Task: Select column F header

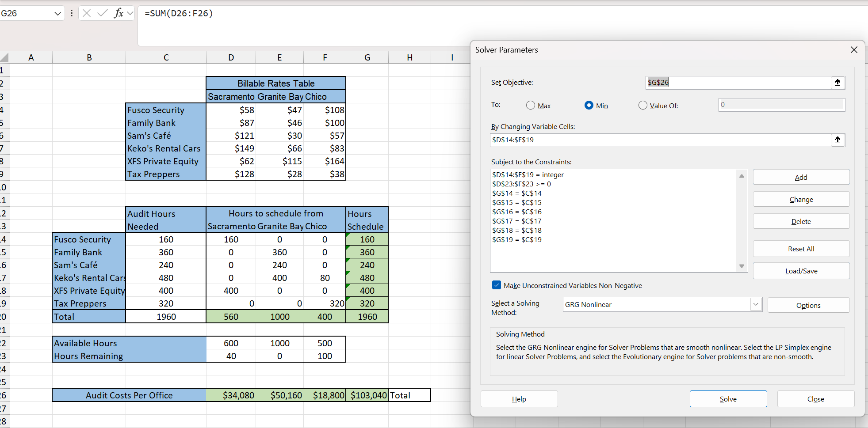Action: point(325,57)
